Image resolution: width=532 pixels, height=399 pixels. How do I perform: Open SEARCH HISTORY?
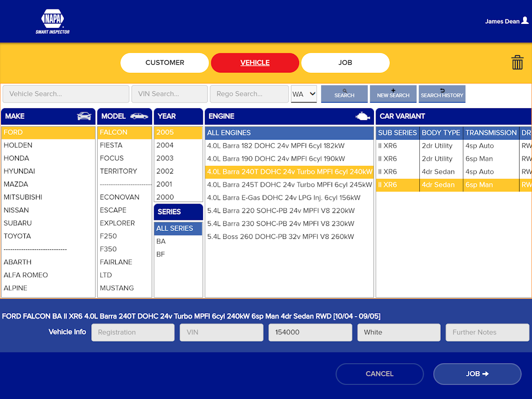point(442,94)
